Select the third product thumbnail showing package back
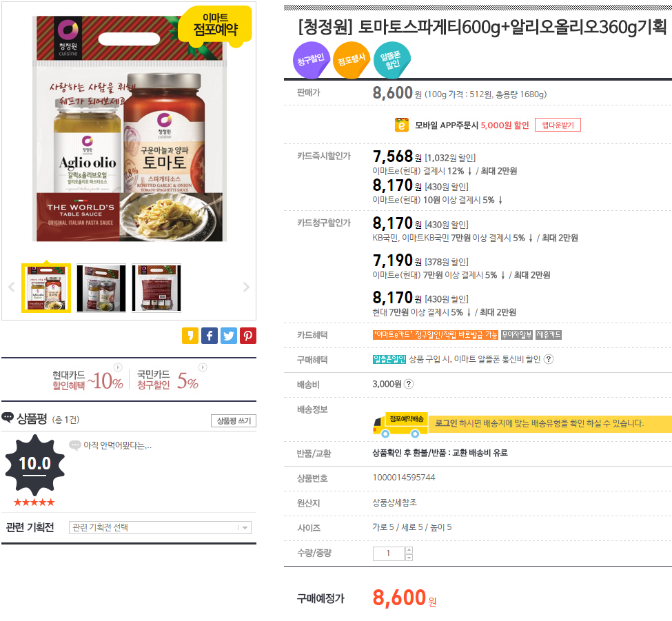Viewport: 672px width, 621px height. tap(156, 288)
